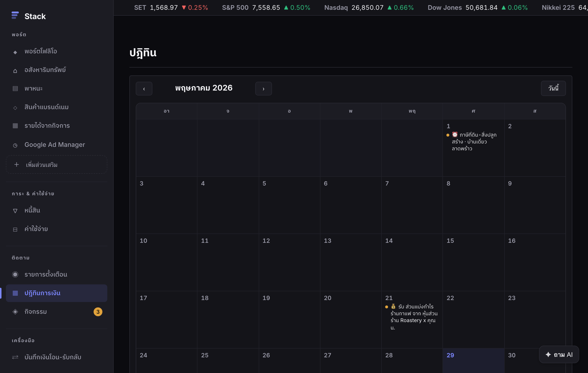Image resolution: width=588 pixels, height=373 pixels.
Task: Open บันทึกเงินโอน-รับกลับ tool
Action: click(57, 357)
